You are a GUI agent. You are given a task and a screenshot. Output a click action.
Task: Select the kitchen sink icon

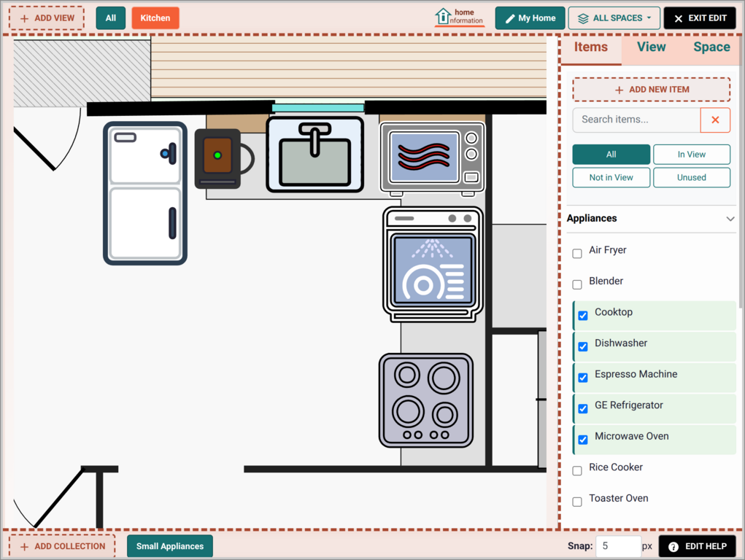click(x=315, y=155)
